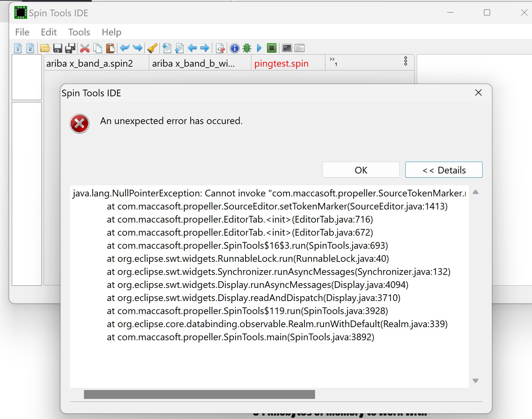Save all files with double floppy icon
The image size is (532, 419).
point(70,48)
